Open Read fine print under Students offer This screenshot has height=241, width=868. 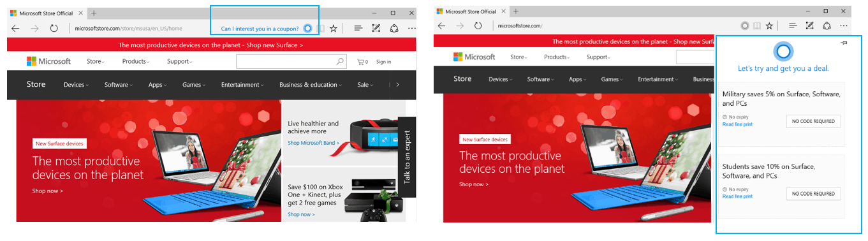[737, 196]
